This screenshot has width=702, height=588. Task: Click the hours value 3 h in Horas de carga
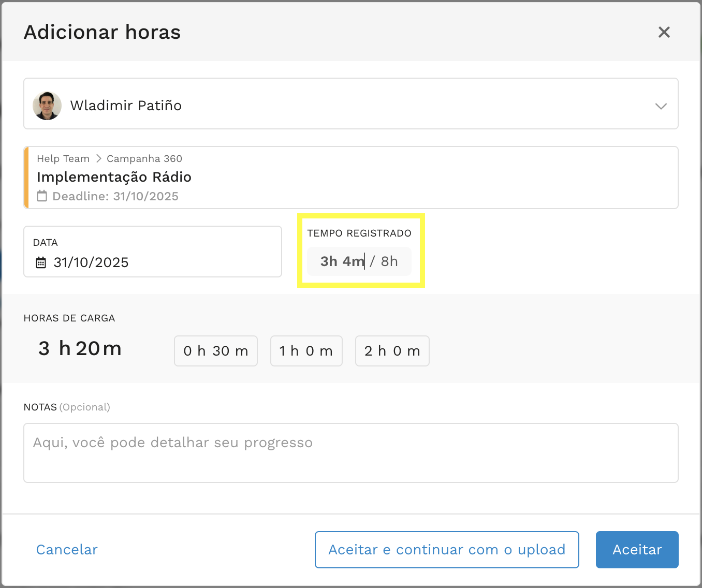(x=54, y=348)
